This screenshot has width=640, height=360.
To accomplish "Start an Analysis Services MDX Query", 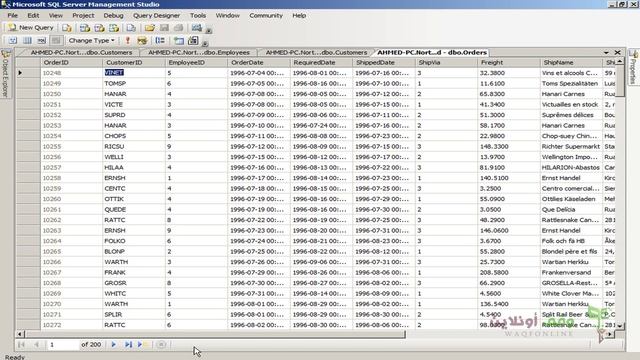I will (x=84, y=28).
